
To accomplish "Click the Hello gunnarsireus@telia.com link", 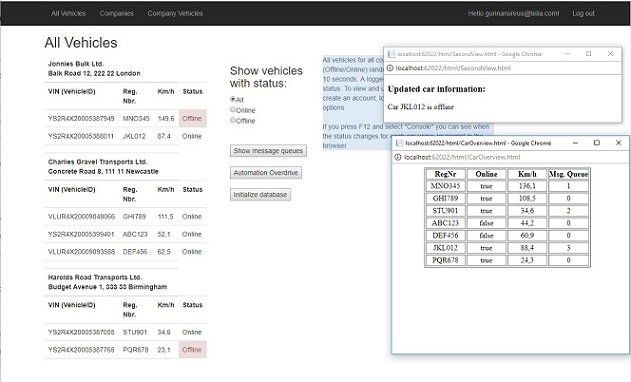I will tap(513, 13).
